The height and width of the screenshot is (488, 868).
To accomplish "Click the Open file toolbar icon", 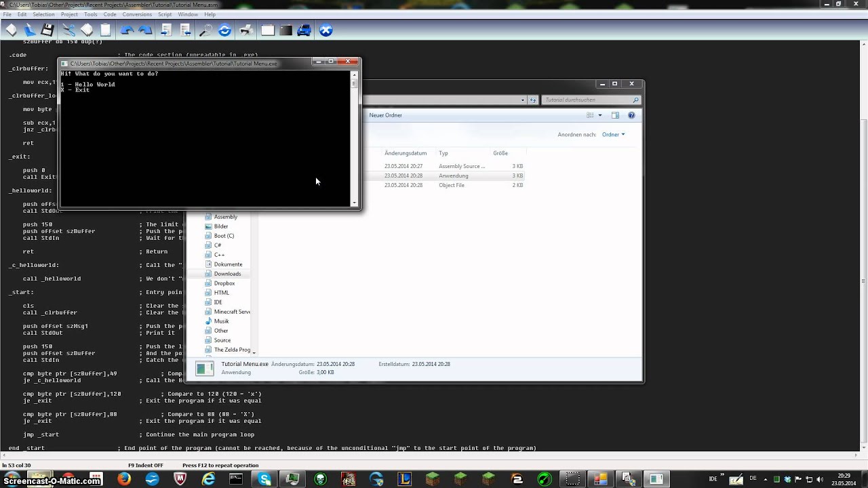I will 29,30.
